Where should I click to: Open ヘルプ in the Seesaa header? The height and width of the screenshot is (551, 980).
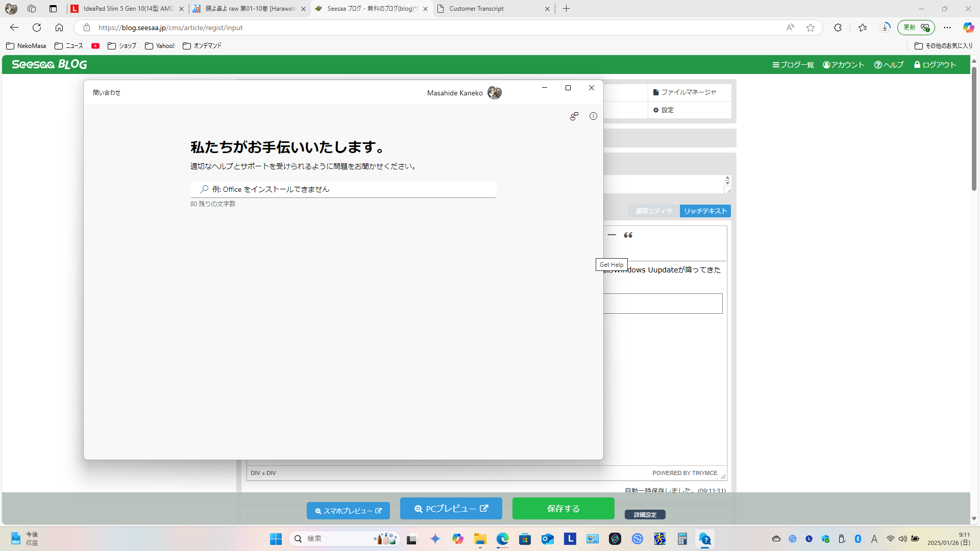pos(889,65)
